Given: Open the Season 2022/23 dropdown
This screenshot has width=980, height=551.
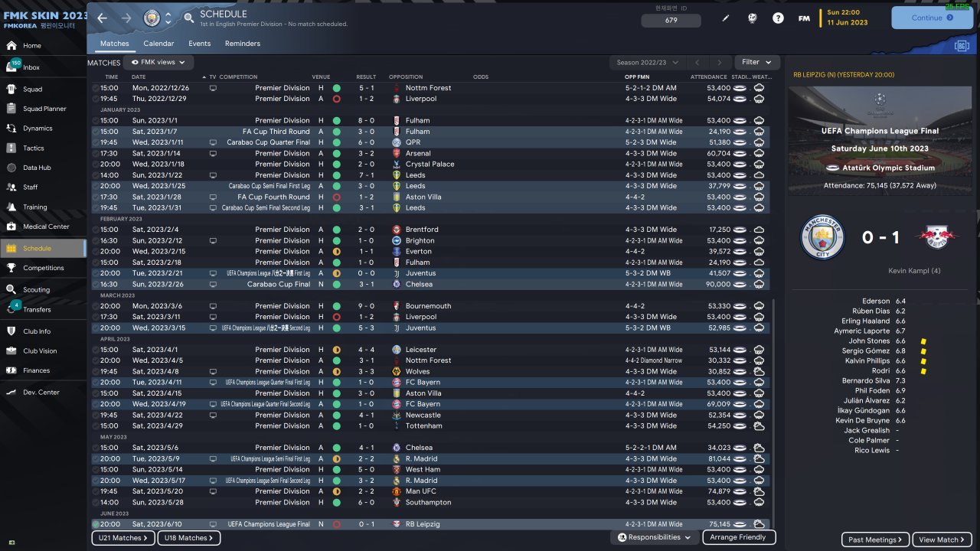Looking at the screenshot, I should [x=646, y=62].
